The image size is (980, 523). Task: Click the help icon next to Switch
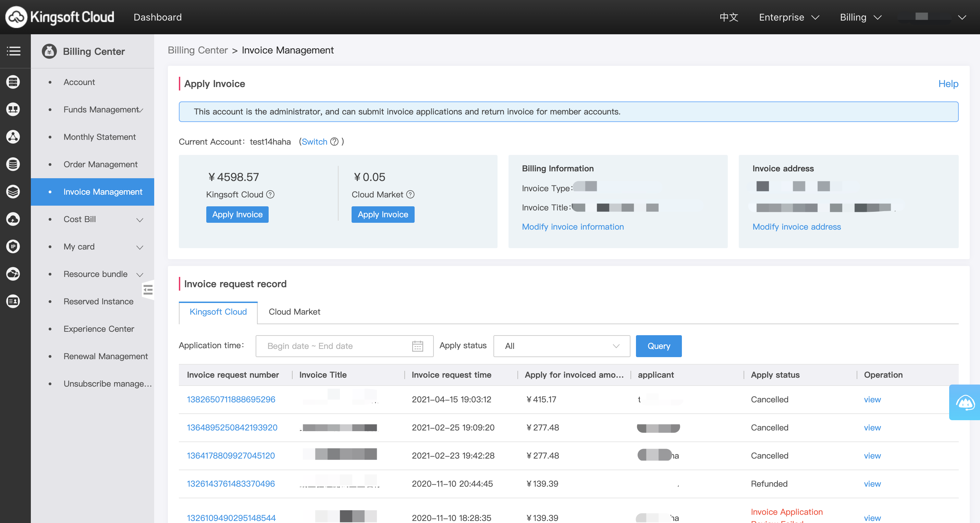334,142
